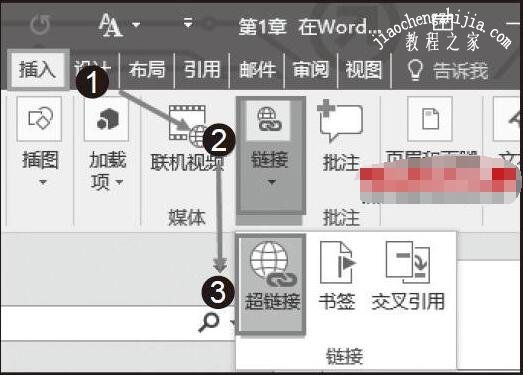Insert a 书签 bookmark

pyautogui.click(x=337, y=276)
